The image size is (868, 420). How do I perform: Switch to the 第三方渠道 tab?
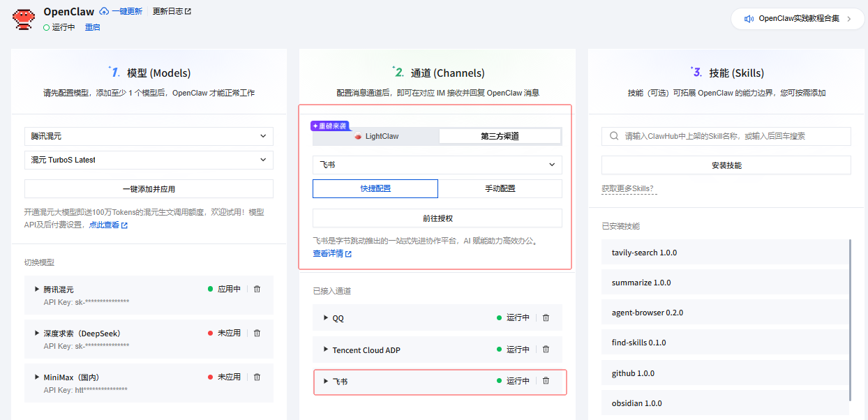500,136
